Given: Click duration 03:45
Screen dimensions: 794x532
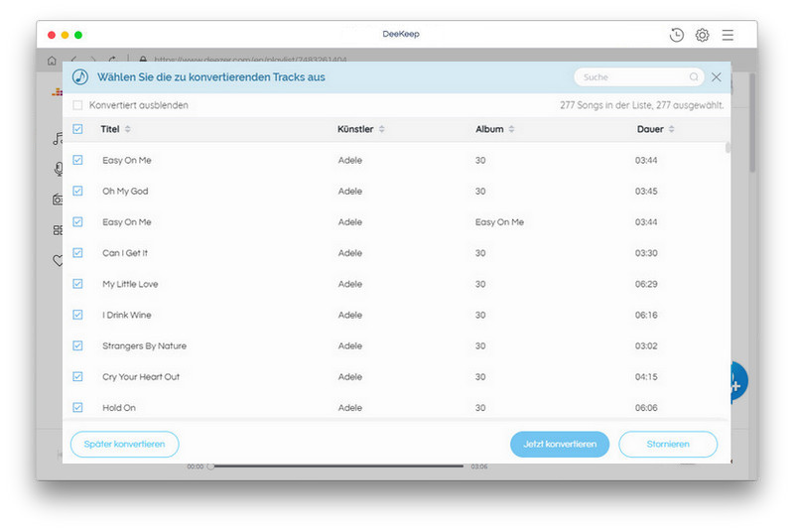Looking at the screenshot, I should coord(646,192).
